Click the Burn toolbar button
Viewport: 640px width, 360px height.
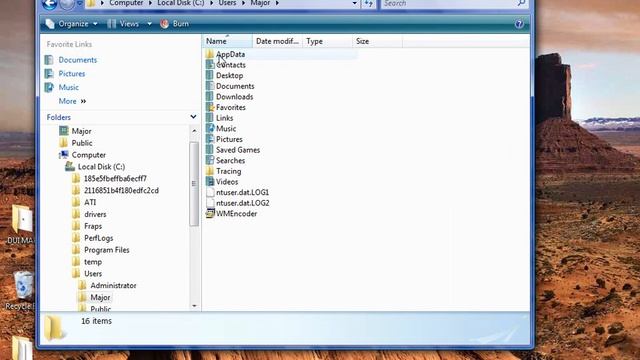pos(175,24)
